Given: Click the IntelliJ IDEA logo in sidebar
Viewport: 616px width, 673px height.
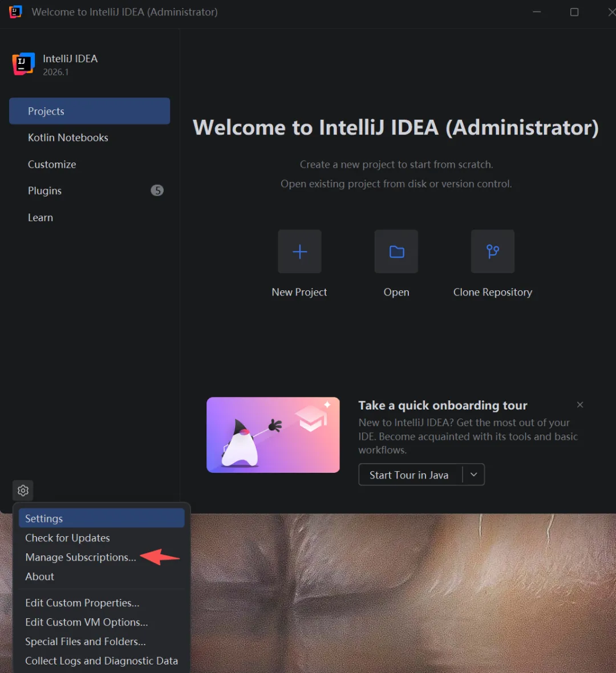Looking at the screenshot, I should click(x=23, y=64).
